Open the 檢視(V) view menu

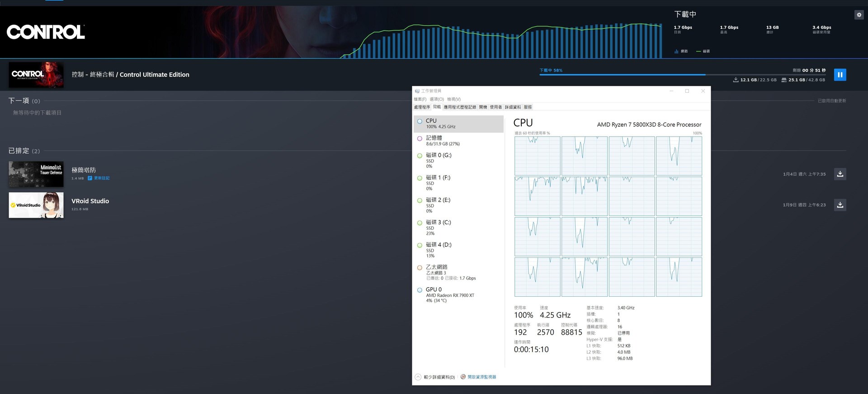(x=453, y=99)
